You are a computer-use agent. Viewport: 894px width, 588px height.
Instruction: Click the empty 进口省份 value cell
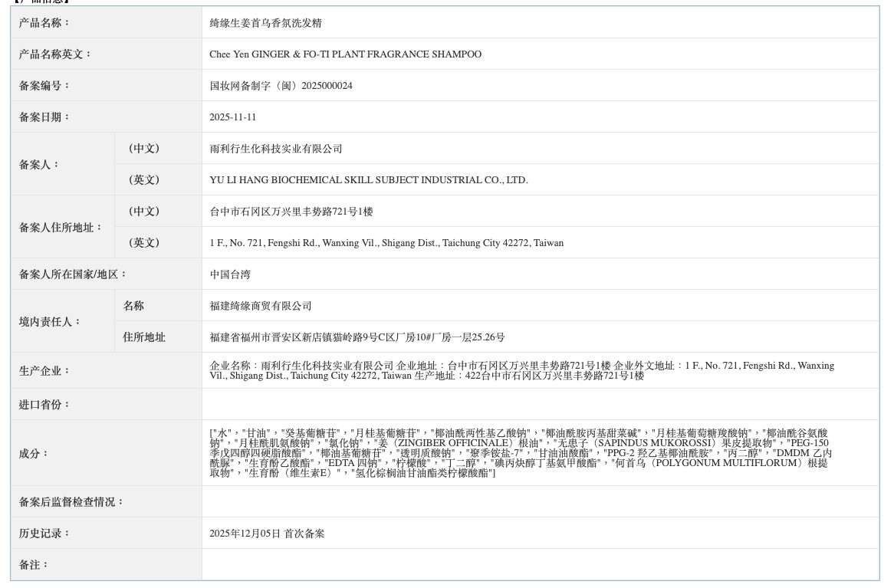tap(540, 404)
